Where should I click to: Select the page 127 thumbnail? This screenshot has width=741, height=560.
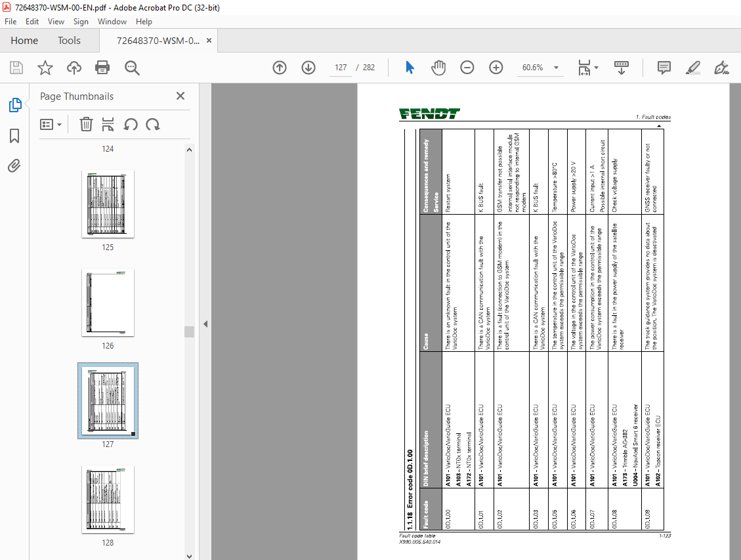coord(108,400)
